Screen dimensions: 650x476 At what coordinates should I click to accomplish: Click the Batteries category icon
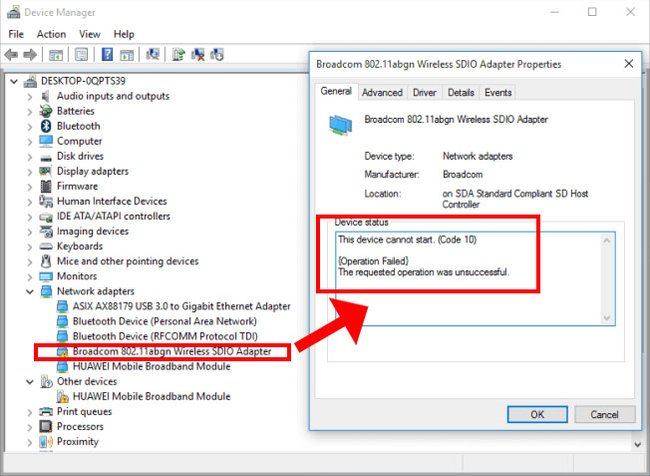(46, 111)
